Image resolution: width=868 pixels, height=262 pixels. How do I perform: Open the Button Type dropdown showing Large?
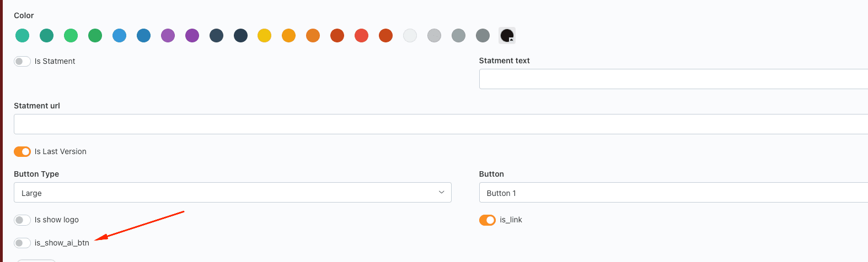point(233,193)
